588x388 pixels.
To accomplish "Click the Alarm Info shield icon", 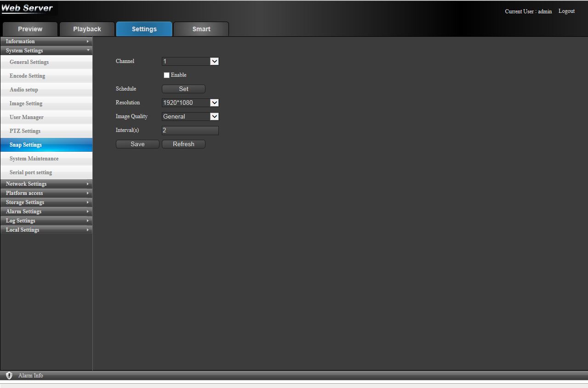I will pos(9,376).
